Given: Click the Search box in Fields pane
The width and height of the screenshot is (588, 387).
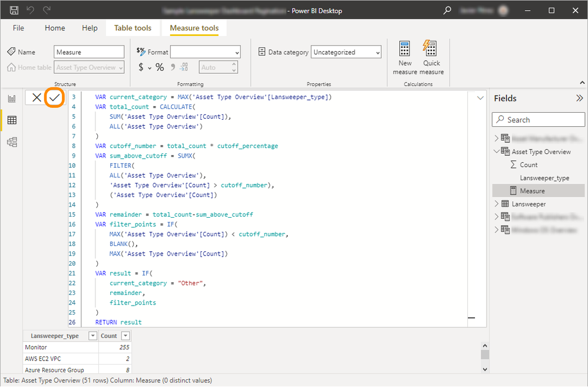Looking at the screenshot, I should tap(538, 120).
